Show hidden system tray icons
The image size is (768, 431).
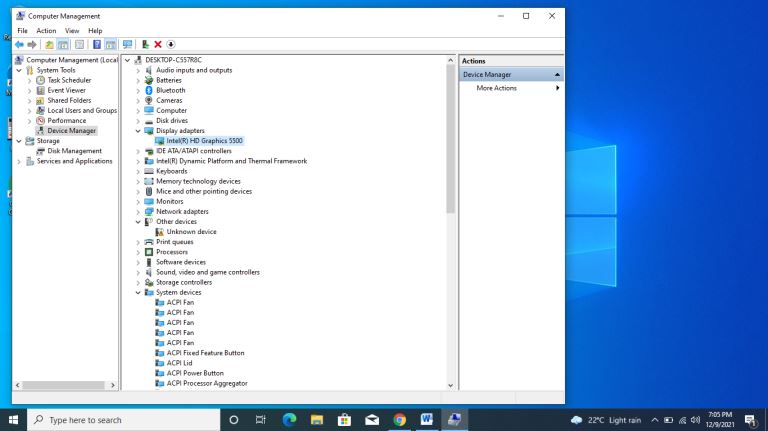click(x=654, y=420)
